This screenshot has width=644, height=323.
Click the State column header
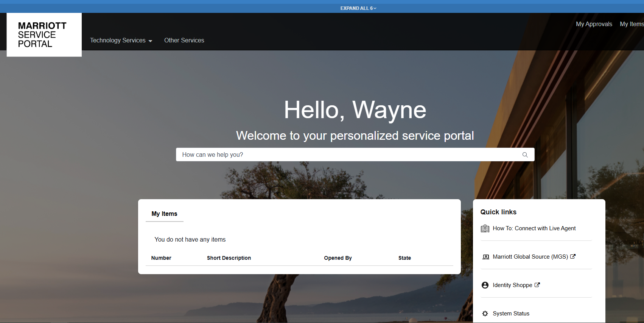(x=404, y=258)
